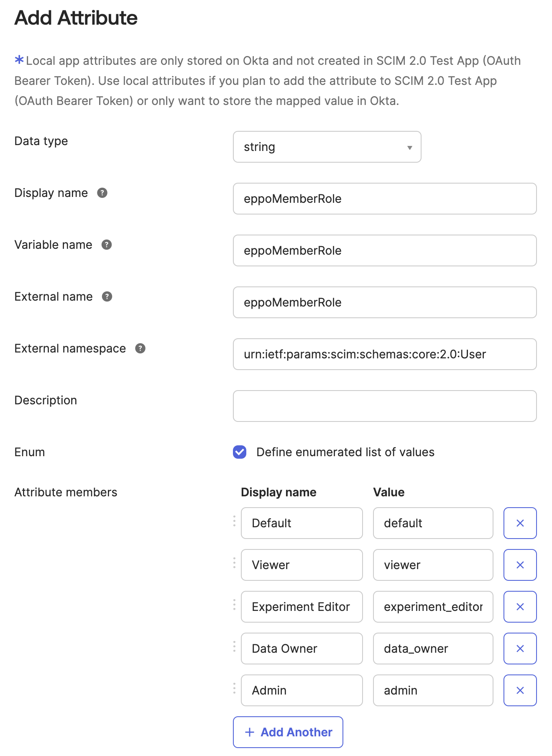This screenshot has height=756, width=552.
Task: Edit the Data Owner display name field
Action: (x=302, y=649)
